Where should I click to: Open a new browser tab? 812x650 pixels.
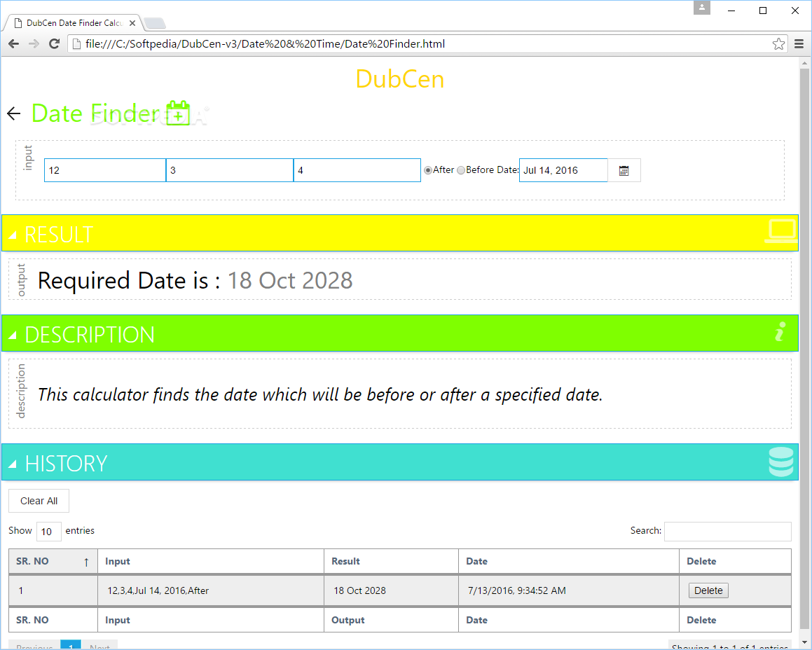click(154, 23)
